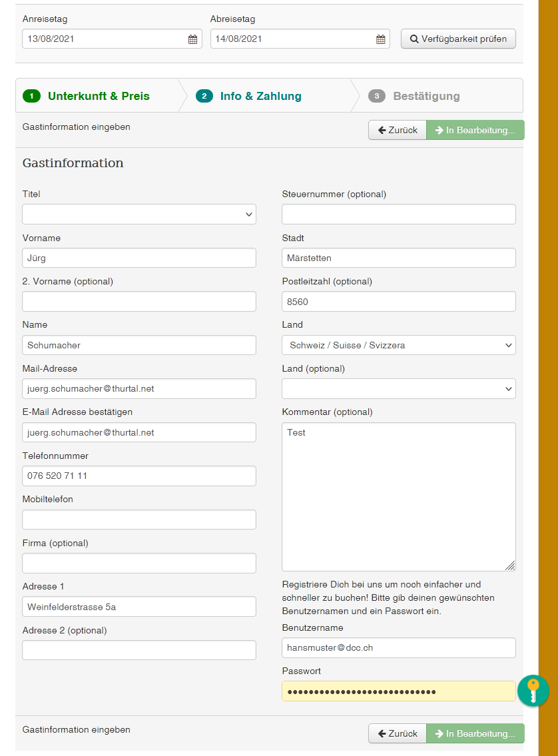Click the top Zurück button
Image resolution: width=558 pixels, height=756 pixels.
pos(398,130)
